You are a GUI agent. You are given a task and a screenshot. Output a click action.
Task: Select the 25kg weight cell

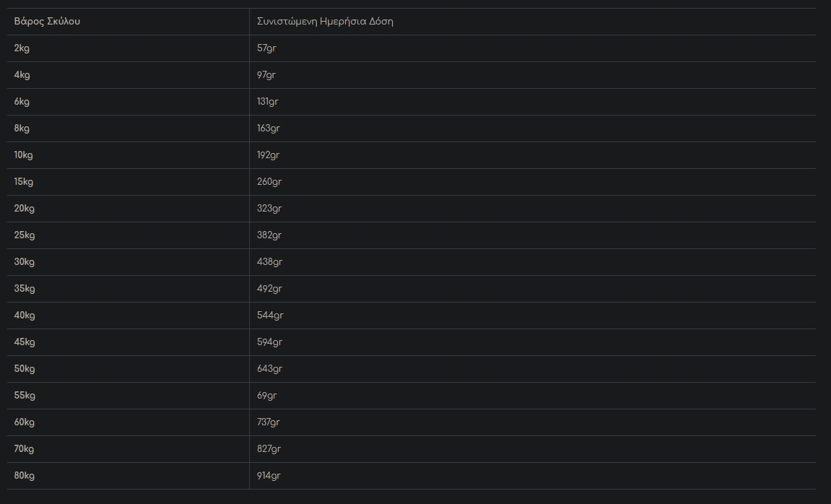[25, 235]
